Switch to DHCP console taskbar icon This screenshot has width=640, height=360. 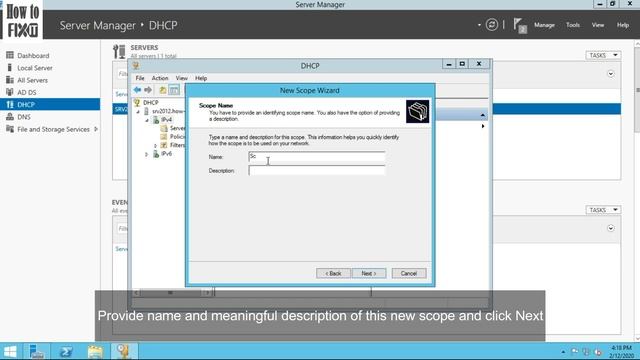click(124, 351)
